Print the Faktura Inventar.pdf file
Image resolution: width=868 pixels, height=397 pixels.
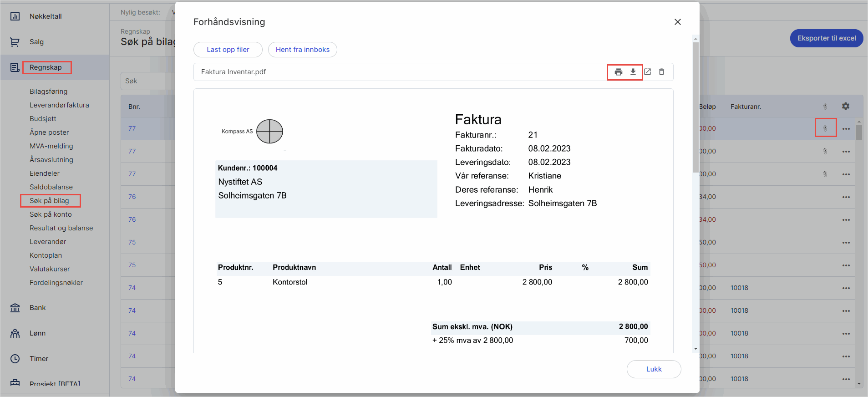pos(618,72)
